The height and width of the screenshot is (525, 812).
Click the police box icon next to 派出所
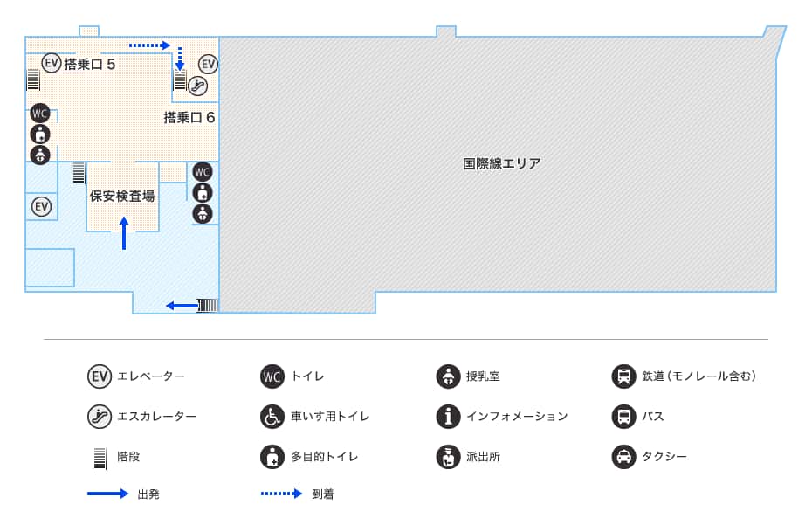coord(448,457)
